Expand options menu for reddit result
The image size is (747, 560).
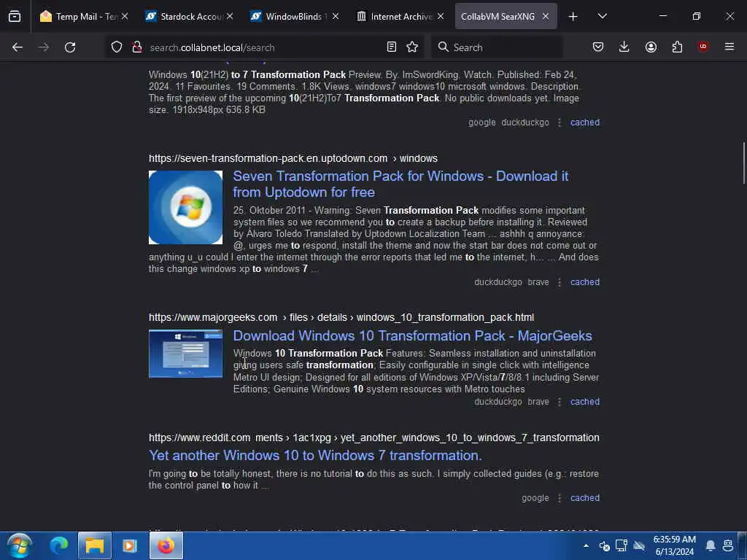coord(560,497)
